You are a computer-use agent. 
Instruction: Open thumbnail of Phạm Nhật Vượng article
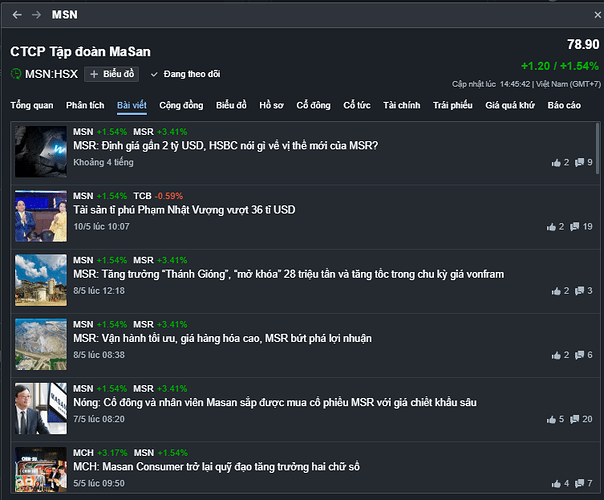[41, 216]
